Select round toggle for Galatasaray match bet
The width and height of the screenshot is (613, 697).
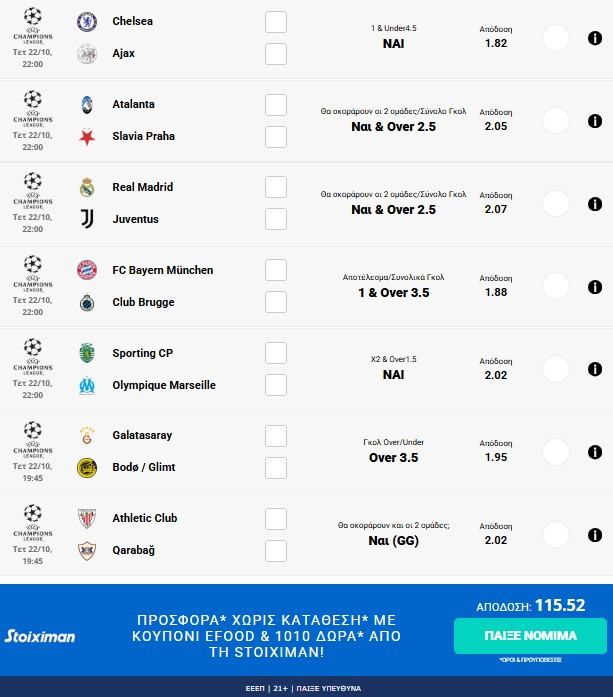point(556,452)
